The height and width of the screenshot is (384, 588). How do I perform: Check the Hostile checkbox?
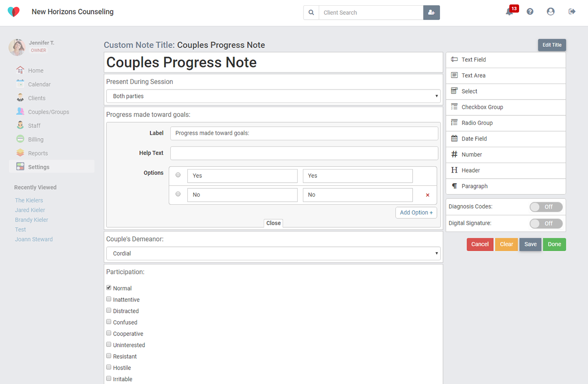[x=109, y=367]
